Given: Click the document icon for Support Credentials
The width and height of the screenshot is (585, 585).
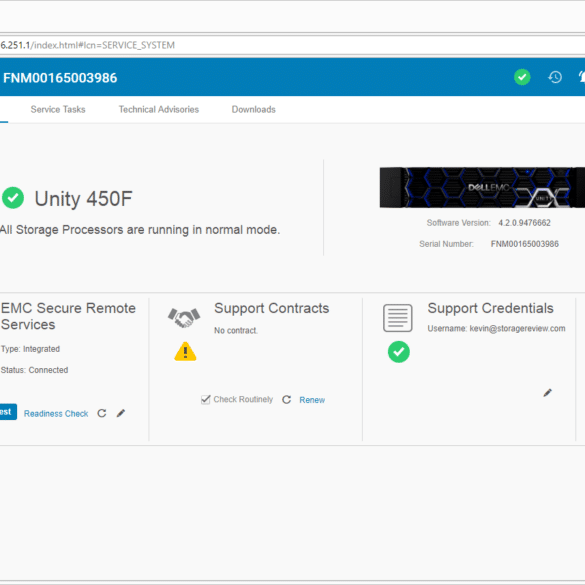Looking at the screenshot, I should tap(398, 318).
